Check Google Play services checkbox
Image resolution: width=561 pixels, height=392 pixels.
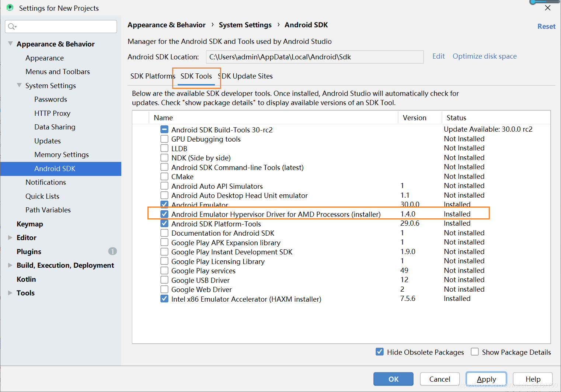[x=164, y=270]
